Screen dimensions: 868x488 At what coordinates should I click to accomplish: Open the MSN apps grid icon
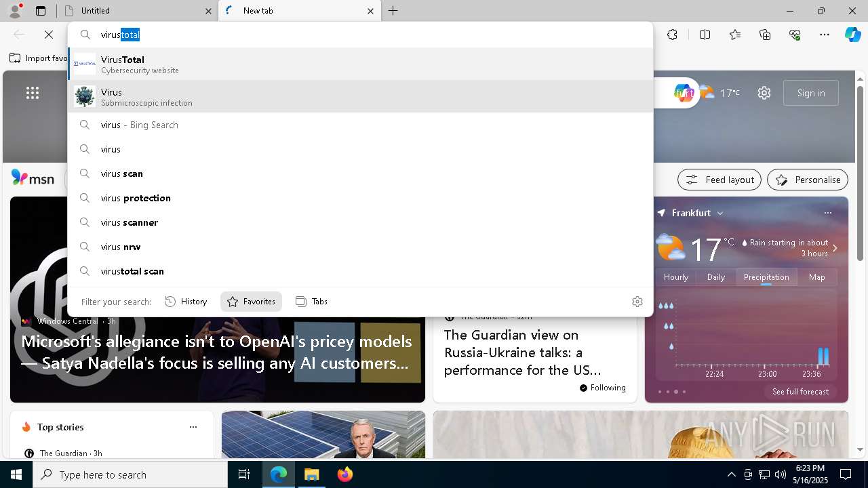click(33, 93)
